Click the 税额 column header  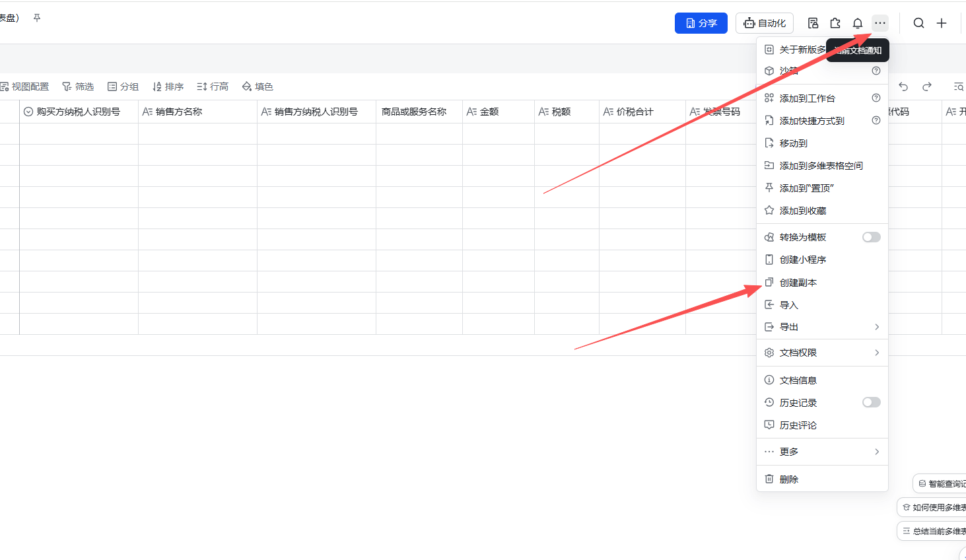pyautogui.click(x=567, y=112)
